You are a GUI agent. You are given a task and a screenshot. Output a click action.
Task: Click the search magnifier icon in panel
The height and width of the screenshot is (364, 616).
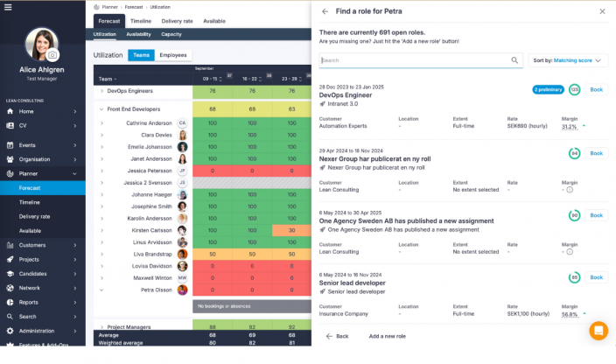[514, 60]
